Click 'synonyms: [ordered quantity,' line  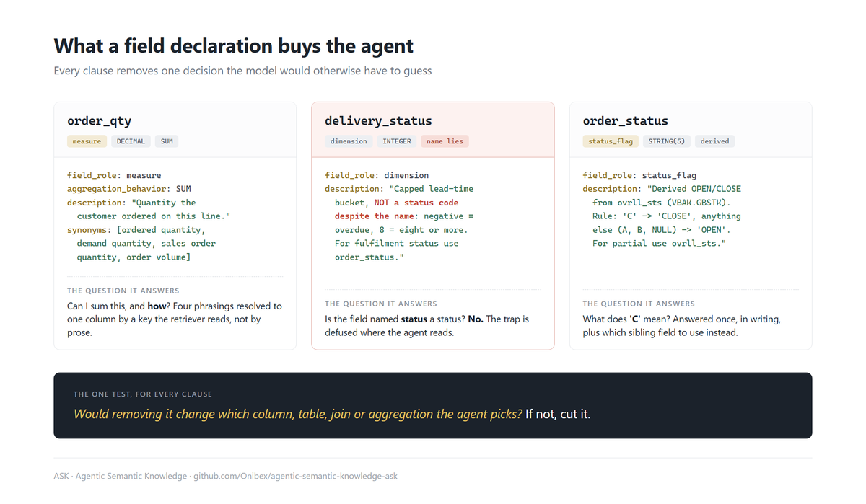[136, 230]
